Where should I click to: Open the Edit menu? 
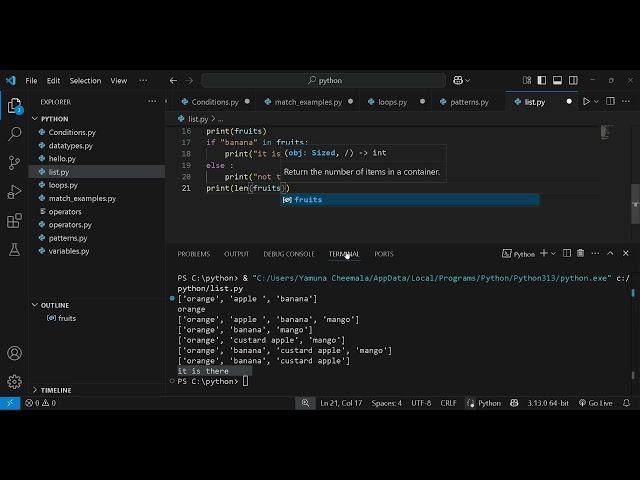[x=53, y=80]
